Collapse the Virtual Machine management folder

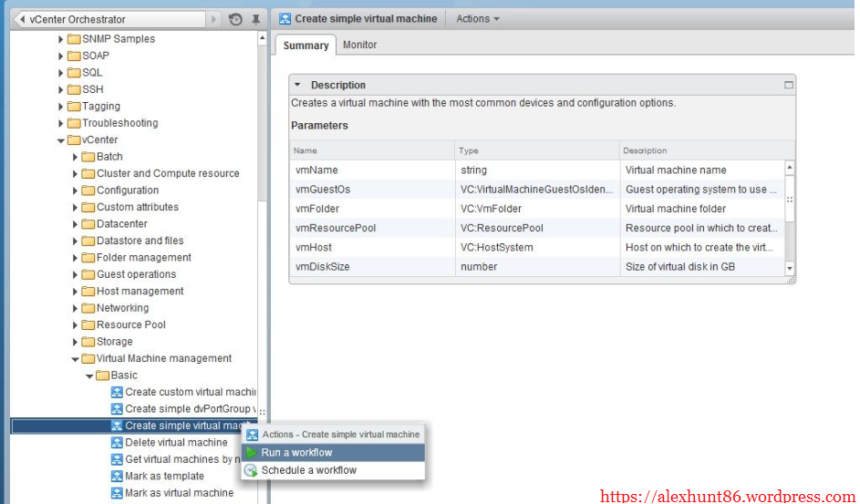76,359
